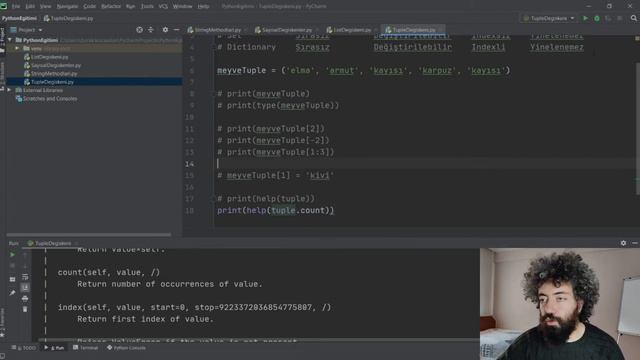The width and height of the screenshot is (640, 360).
Task: Open the Run menu in menu bar
Action: coord(131,6)
